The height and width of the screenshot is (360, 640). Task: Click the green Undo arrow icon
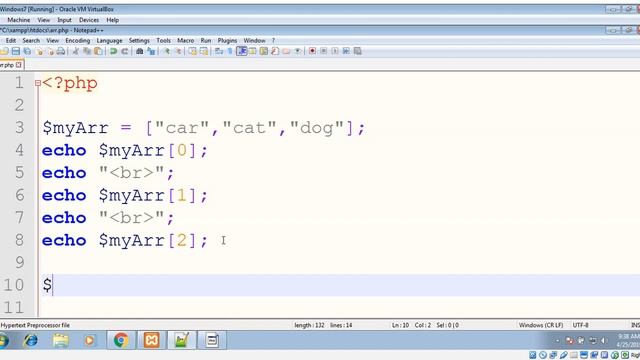tap(113, 51)
